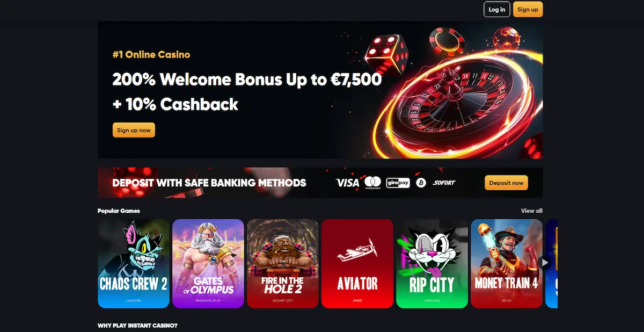Click the Popular Games section heading
Viewport: 644px width, 332px height.
119,211
